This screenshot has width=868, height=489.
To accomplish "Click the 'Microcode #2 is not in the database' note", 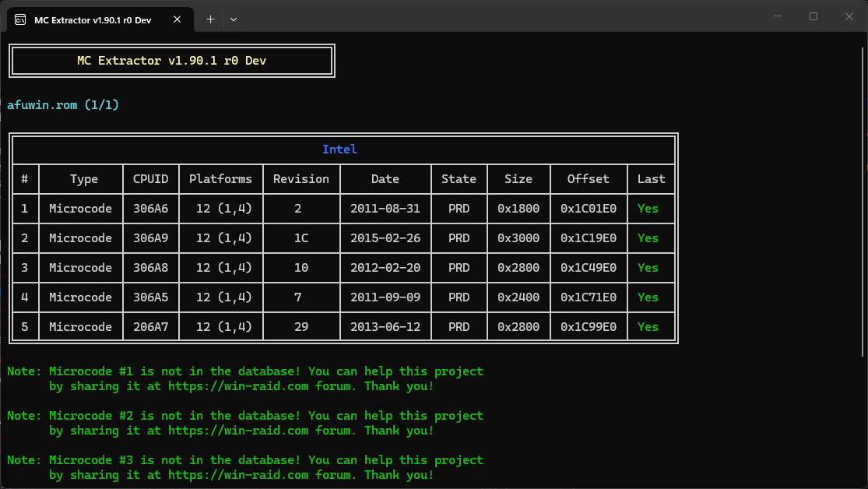I will pos(245,423).
